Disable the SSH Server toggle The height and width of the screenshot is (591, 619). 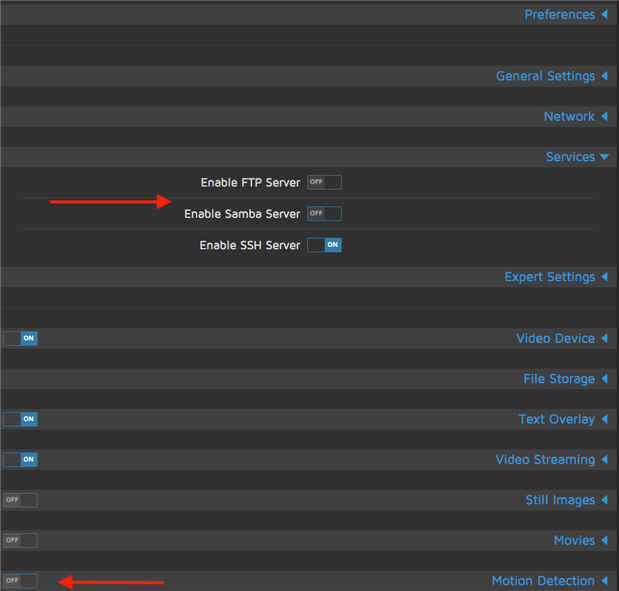tap(324, 244)
